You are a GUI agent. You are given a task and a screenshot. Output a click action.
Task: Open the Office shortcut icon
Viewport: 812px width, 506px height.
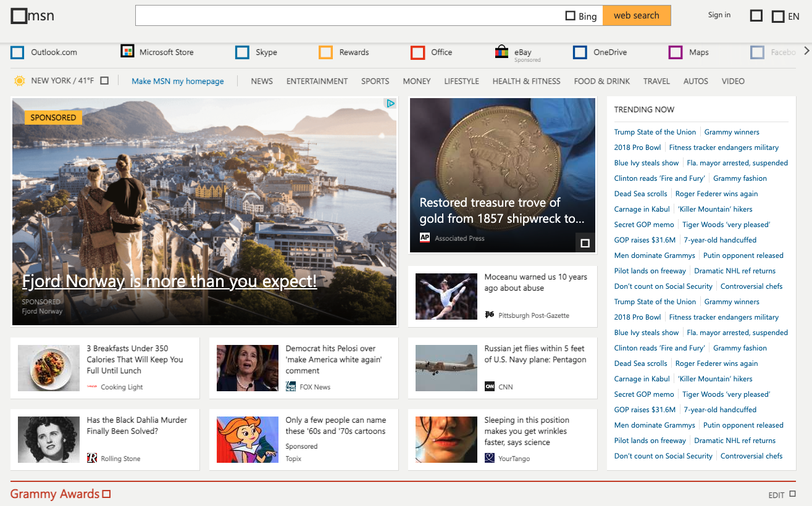(x=417, y=52)
